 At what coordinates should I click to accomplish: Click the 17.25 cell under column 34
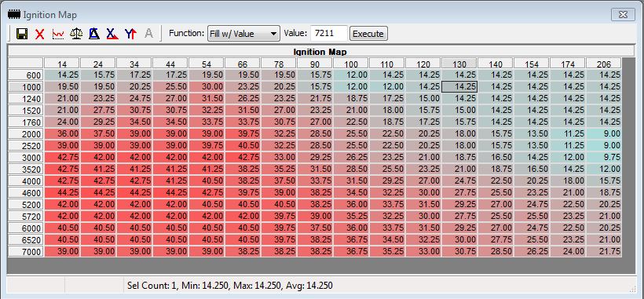coord(134,75)
